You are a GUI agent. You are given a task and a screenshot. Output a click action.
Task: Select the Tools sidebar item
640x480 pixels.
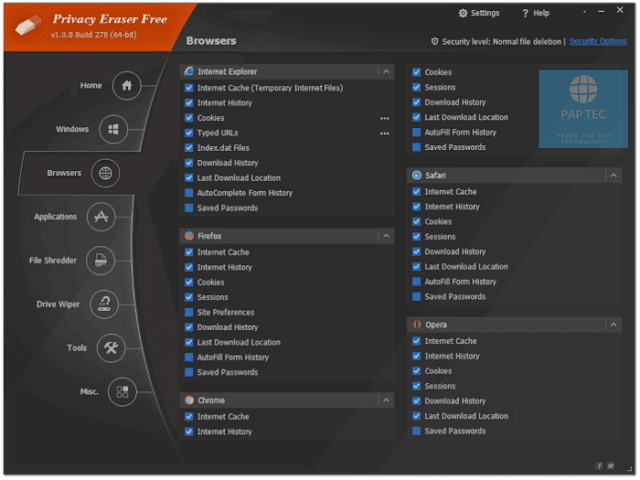pyautogui.click(x=77, y=348)
